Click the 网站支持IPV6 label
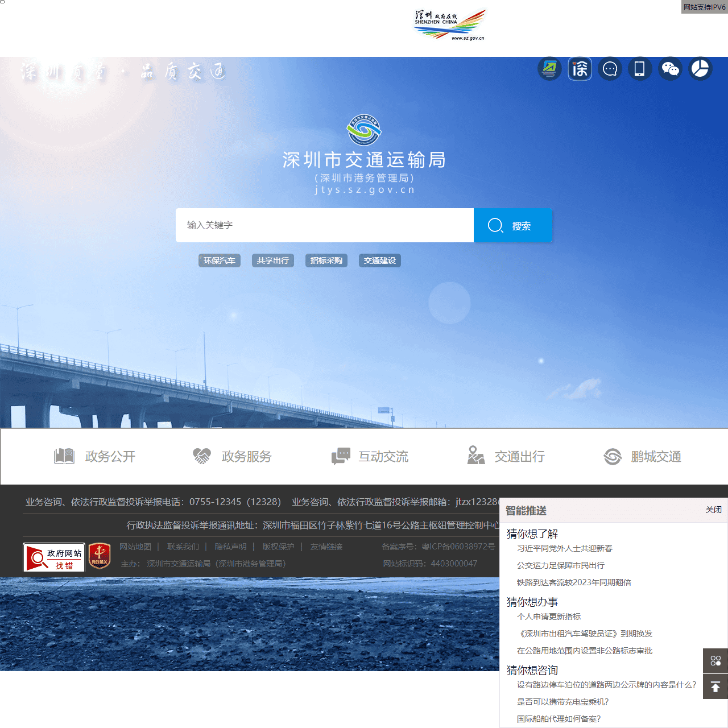Viewport: 728px width, 728px height. [x=705, y=7]
